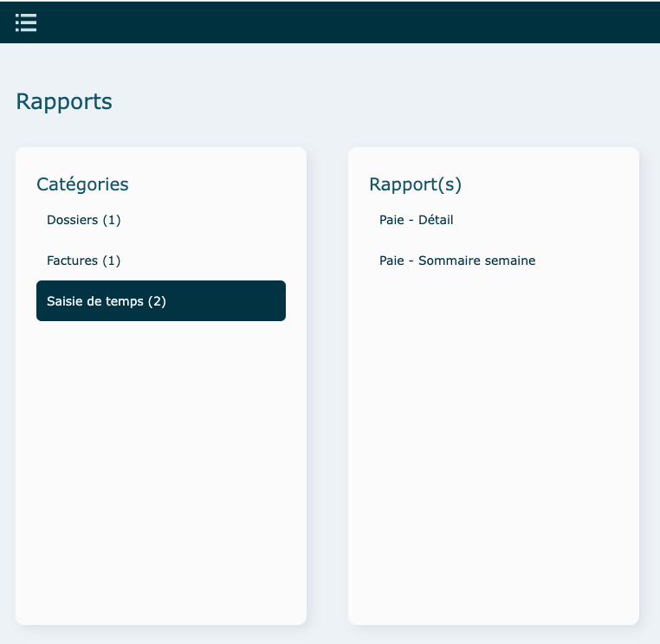Select the Dossiers category

(x=83, y=220)
